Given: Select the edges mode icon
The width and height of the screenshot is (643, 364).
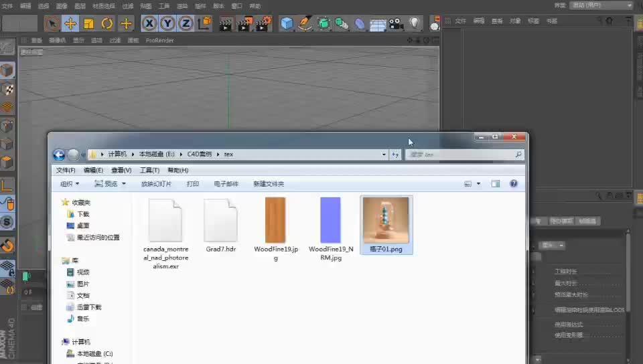Looking at the screenshot, I should (x=7, y=144).
